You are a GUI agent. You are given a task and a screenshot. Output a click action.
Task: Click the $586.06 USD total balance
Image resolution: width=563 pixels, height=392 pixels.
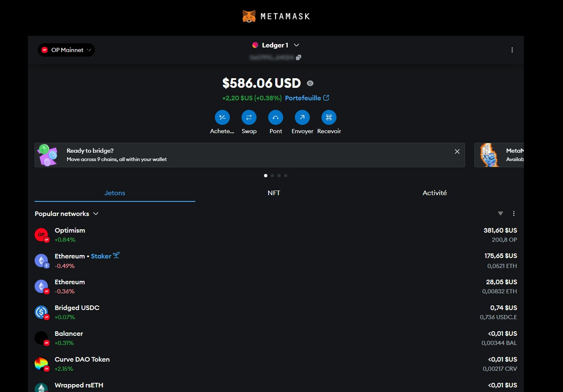[262, 83]
